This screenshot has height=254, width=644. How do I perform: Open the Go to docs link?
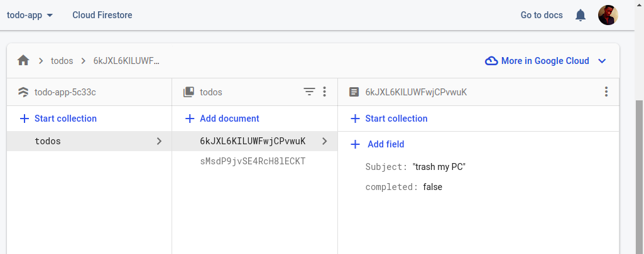(x=542, y=15)
